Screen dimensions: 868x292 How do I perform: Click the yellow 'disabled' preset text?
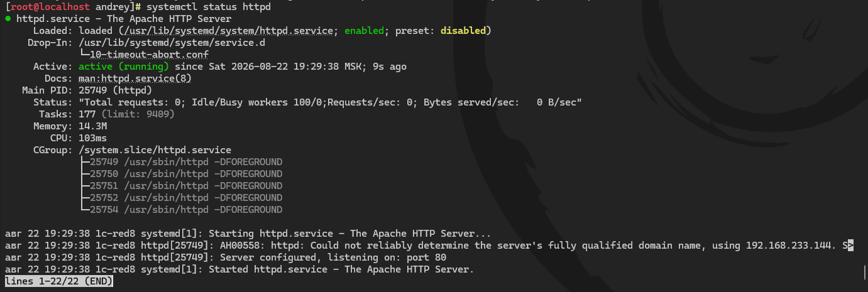coord(463,31)
